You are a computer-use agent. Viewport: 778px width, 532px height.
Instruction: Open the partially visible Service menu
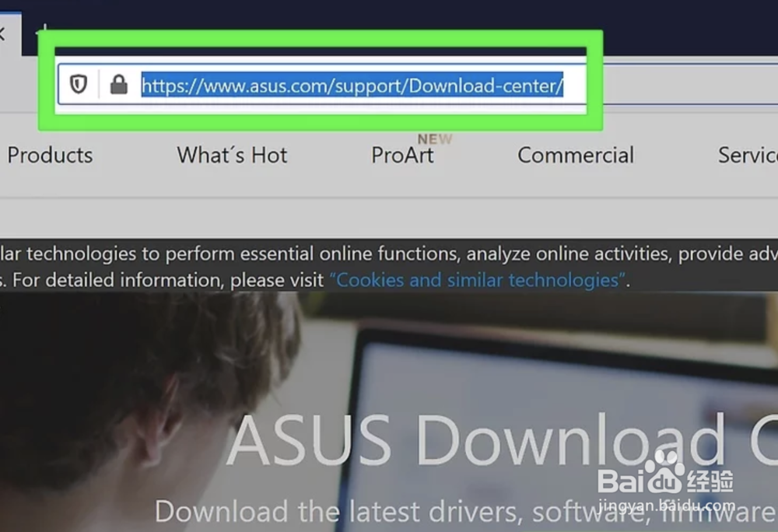click(x=748, y=156)
